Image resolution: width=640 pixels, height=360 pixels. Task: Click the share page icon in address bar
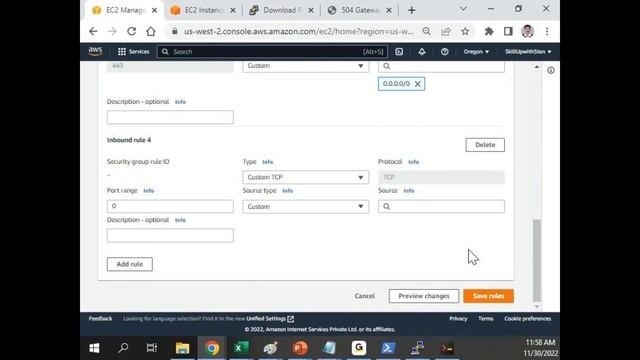[446, 31]
